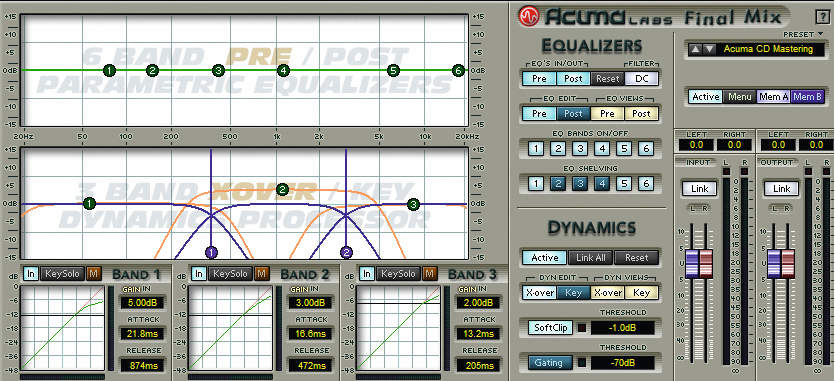Recall Mem B setting
835x381 pixels.
tap(808, 97)
